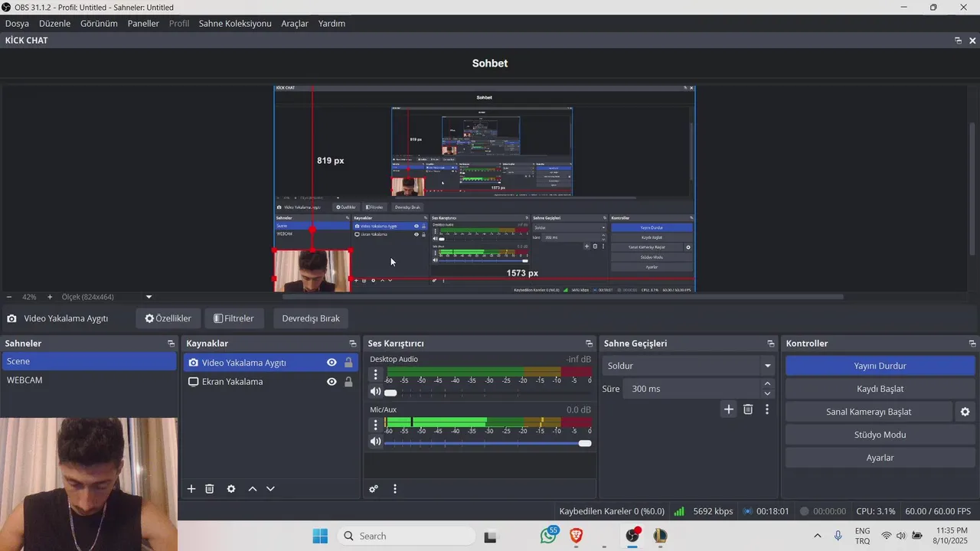Screen dimensions: 980x551
Task: Open the preview scale Ölçek dropdown arrow
Action: [x=149, y=297]
